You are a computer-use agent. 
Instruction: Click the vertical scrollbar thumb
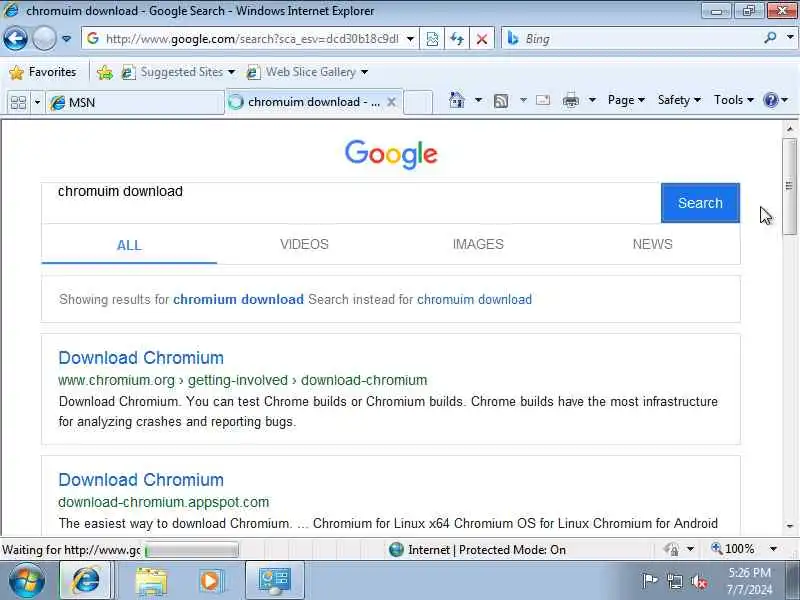[x=790, y=186]
